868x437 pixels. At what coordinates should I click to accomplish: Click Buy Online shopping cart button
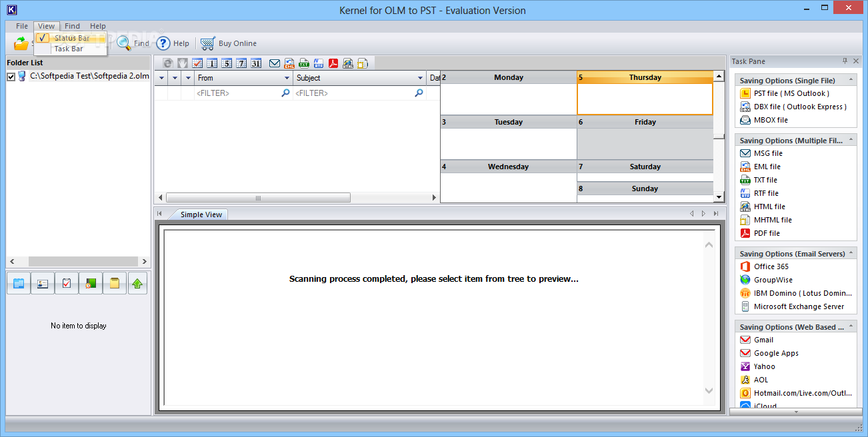pyautogui.click(x=229, y=43)
